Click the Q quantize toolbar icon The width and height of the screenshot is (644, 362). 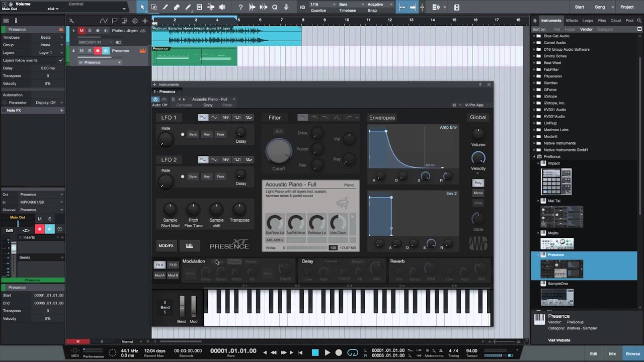tap(275, 7)
